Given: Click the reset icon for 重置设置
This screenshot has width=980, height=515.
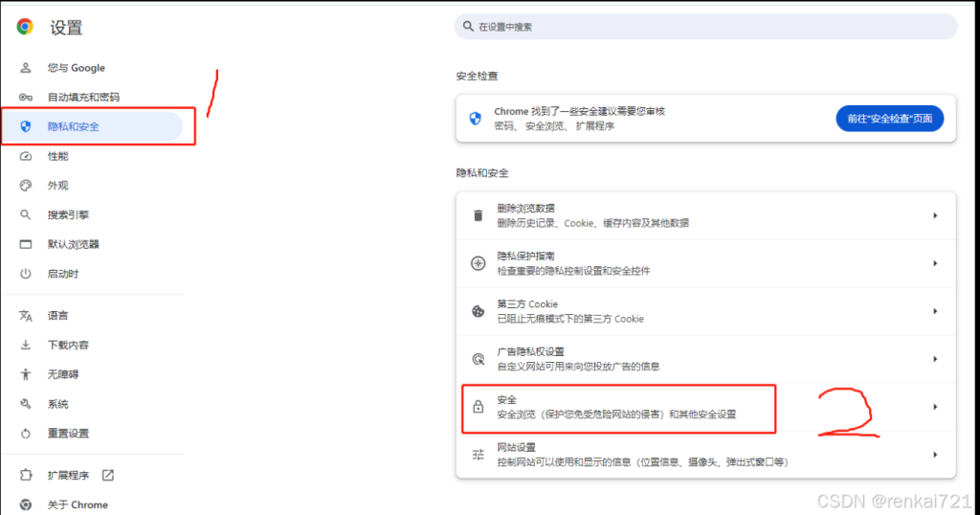Looking at the screenshot, I should (26, 433).
